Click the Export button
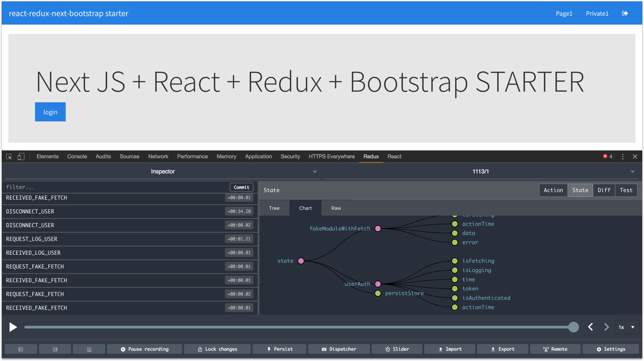 click(503, 349)
